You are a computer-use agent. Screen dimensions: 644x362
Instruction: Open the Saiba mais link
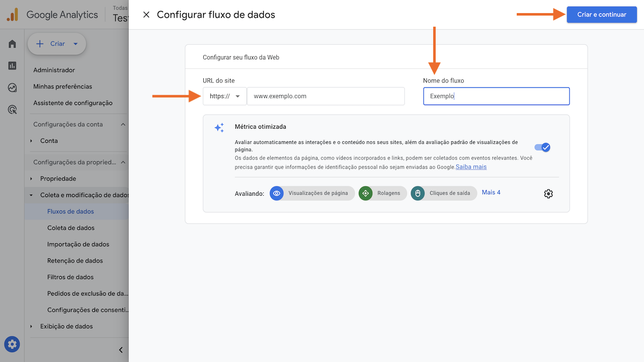(x=471, y=166)
